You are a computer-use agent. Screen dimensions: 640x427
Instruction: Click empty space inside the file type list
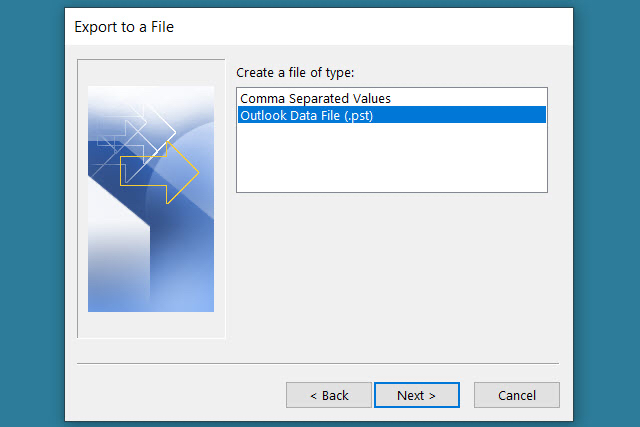click(x=391, y=160)
